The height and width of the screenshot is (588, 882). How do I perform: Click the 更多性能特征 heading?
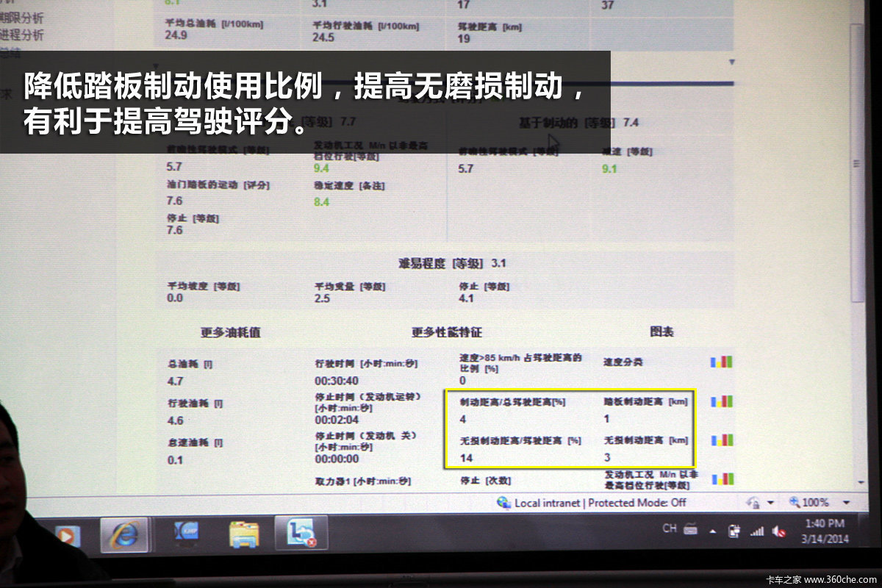(447, 332)
